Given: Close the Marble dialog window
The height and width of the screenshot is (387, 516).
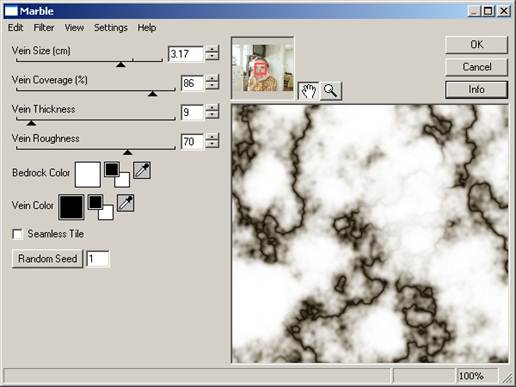Looking at the screenshot, I should coord(504,11).
